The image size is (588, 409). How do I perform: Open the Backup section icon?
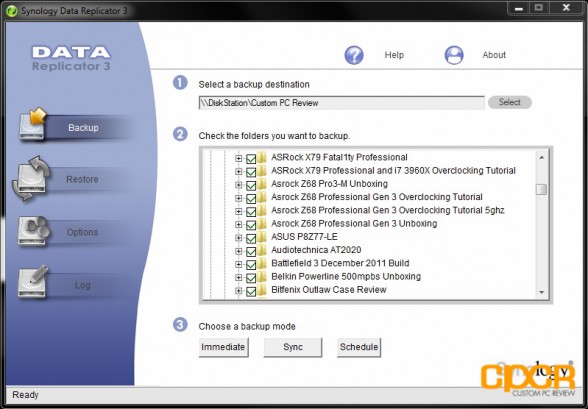coord(33,125)
